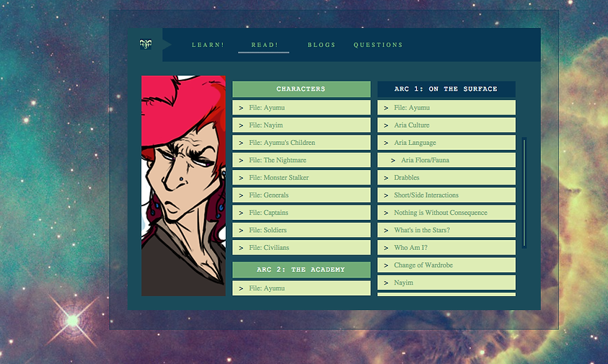Open File: Soldiers link

tap(301, 230)
